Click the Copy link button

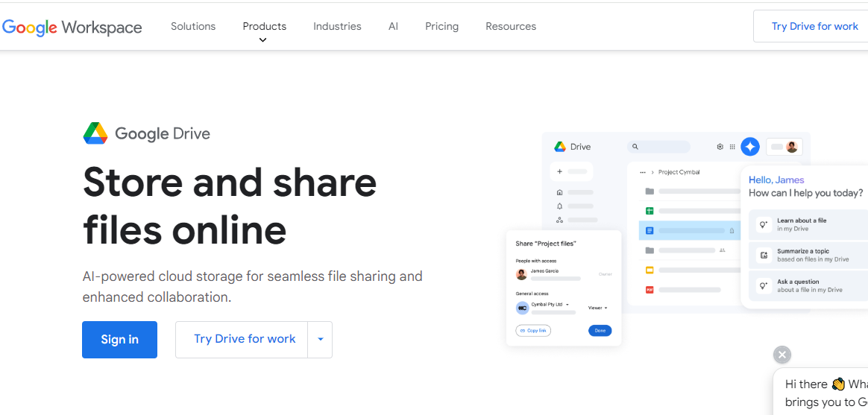pos(533,330)
